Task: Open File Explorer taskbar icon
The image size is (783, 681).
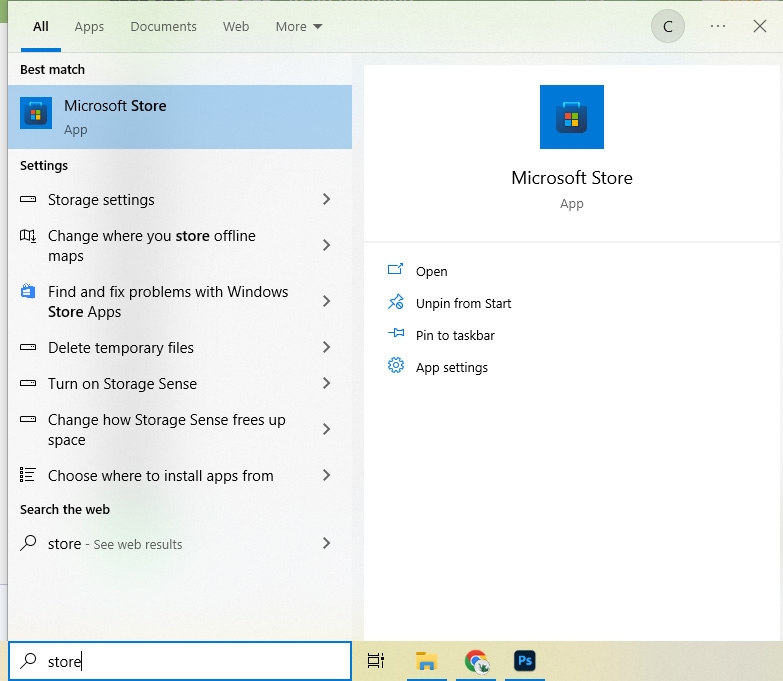Action: 427,661
